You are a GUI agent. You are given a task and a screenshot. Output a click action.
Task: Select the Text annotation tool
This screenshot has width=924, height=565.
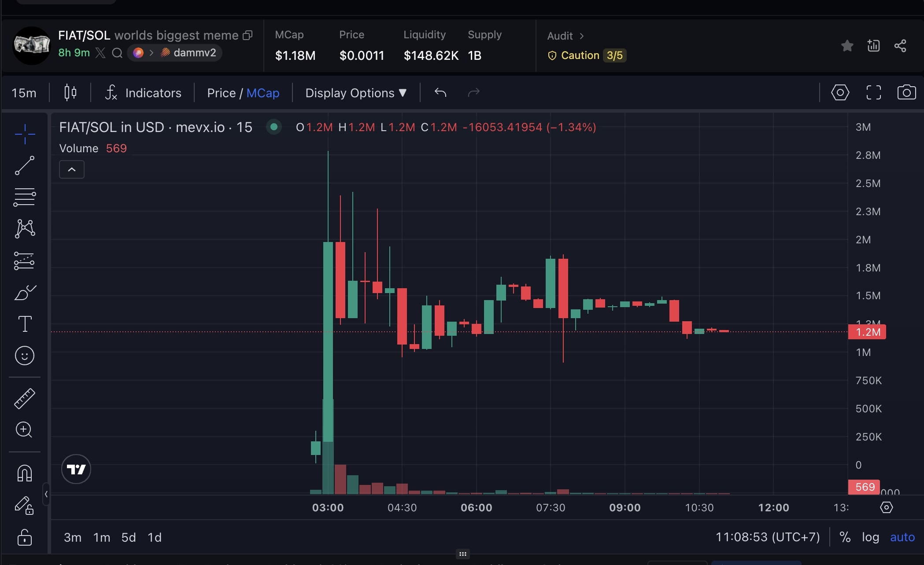tap(25, 324)
